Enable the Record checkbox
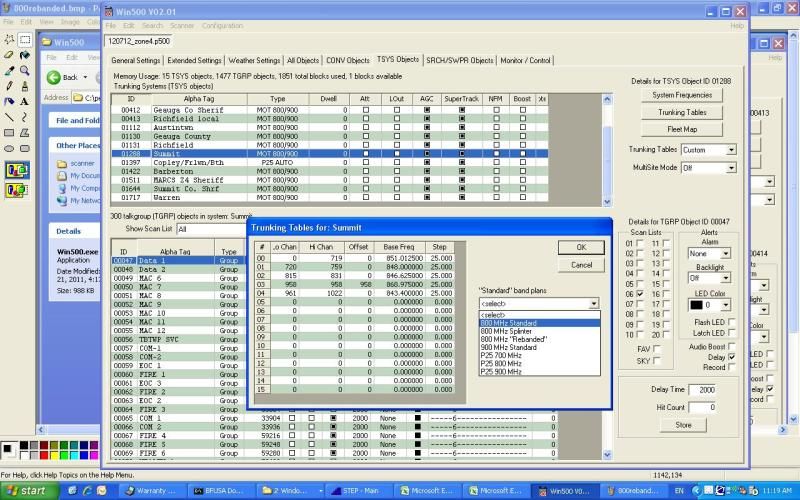Screen dimensions: 800x500 click(732, 367)
